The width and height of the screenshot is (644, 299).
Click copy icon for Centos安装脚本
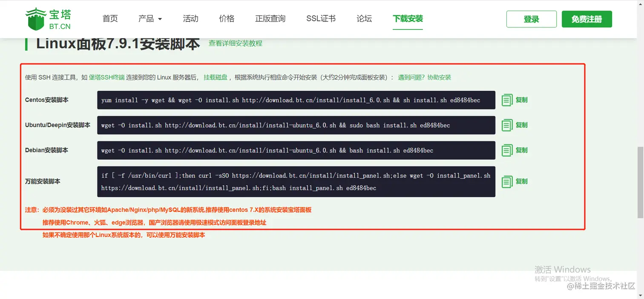pyautogui.click(x=507, y=100)
